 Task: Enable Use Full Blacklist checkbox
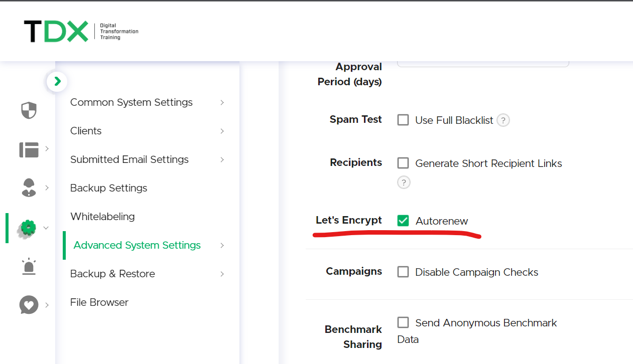point(403,120)
